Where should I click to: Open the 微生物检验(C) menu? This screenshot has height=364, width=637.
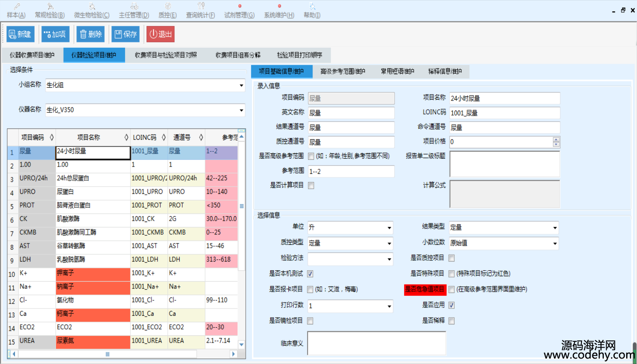(91, 11)
